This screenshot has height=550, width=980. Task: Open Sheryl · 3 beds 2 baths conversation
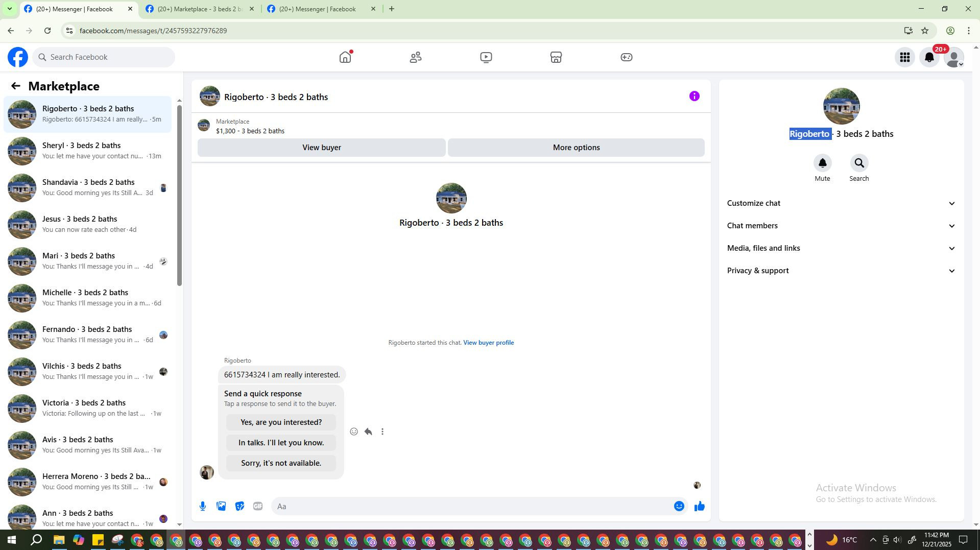(88, 151)
